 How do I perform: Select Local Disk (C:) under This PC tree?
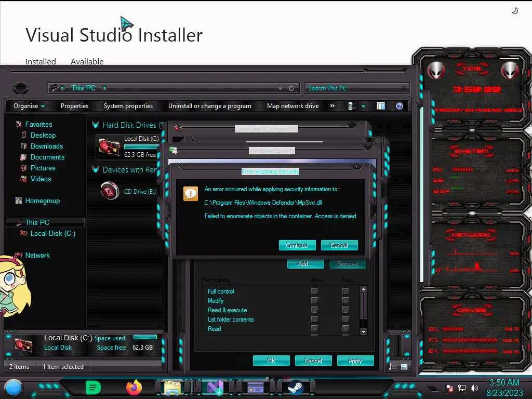pos(52,233)
